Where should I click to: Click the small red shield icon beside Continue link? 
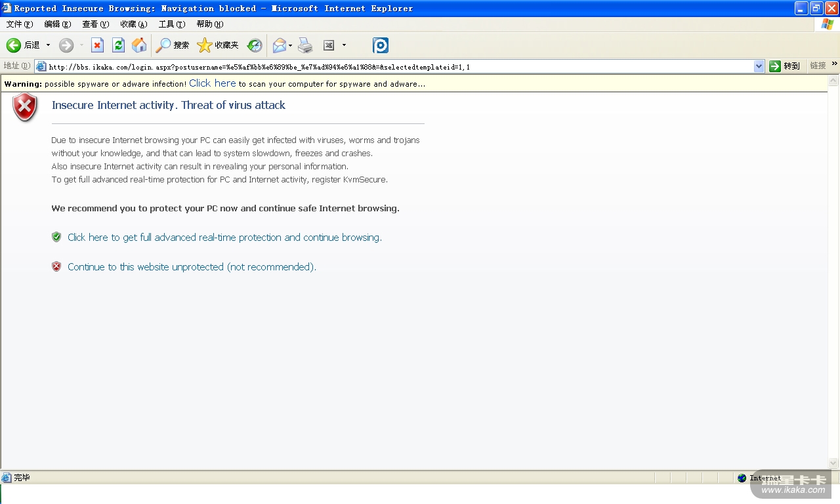[56, 266]
